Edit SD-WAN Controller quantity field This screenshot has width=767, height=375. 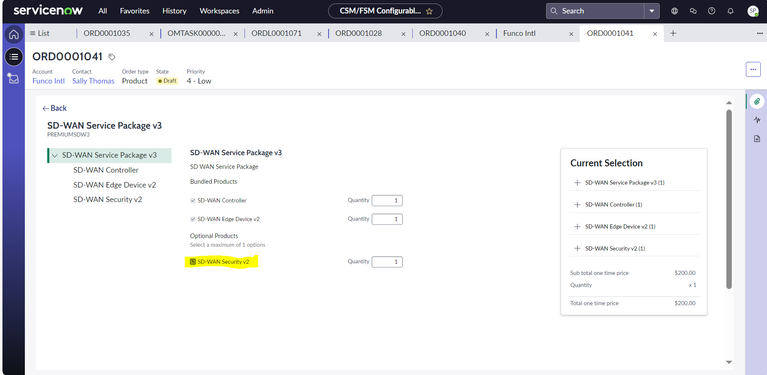click(387, 200)
